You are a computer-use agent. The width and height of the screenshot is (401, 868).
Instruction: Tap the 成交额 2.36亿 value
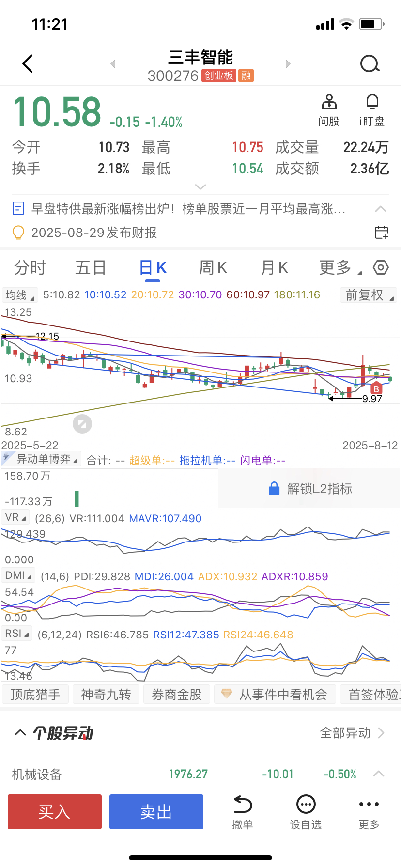coord(370,169)
